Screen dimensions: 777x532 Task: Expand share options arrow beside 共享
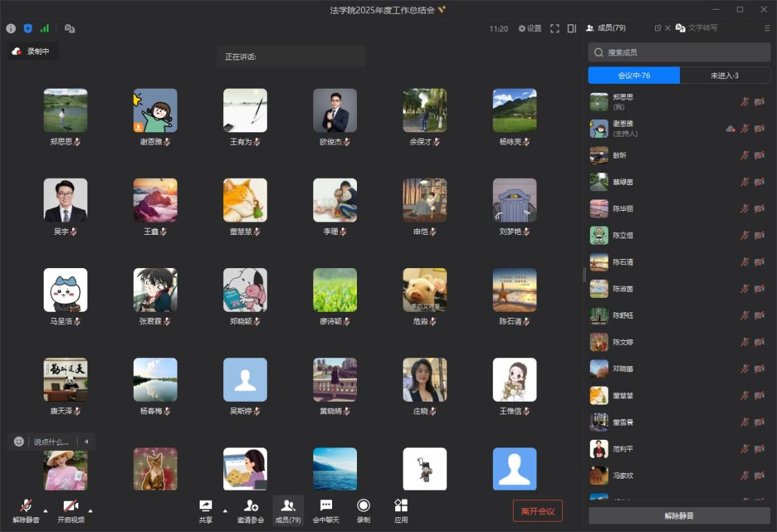click(x=225, y=511)
